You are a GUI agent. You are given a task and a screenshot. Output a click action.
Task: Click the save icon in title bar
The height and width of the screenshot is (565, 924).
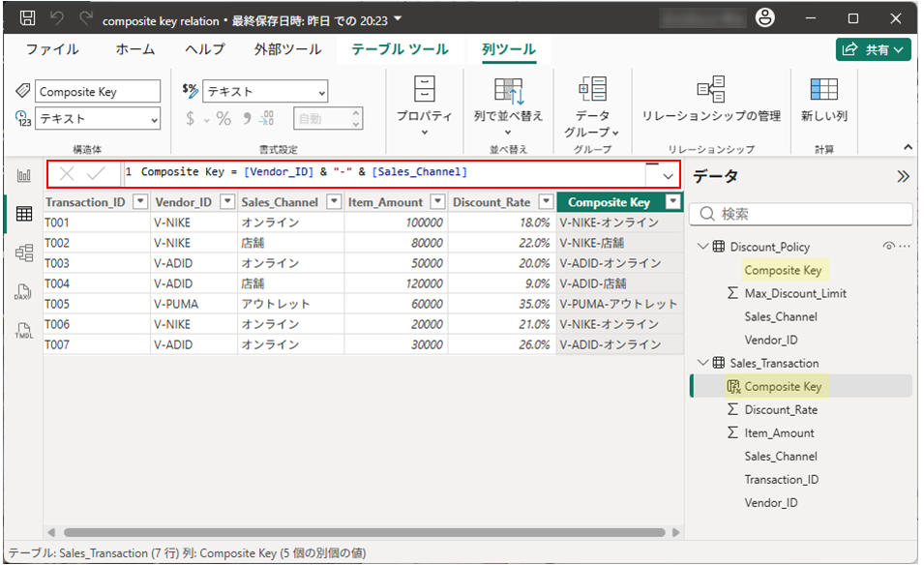click(x=28, y=18)
